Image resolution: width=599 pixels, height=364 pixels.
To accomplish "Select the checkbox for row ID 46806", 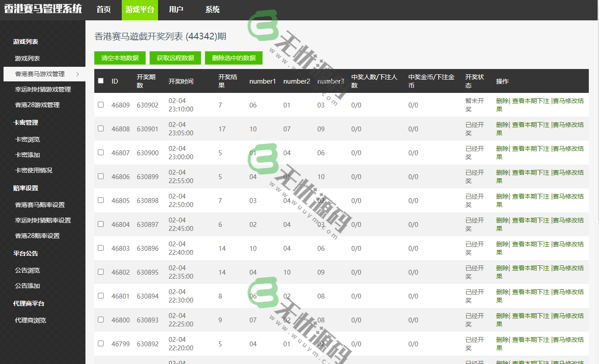I will pyautogui.click(x=100, y=176).
